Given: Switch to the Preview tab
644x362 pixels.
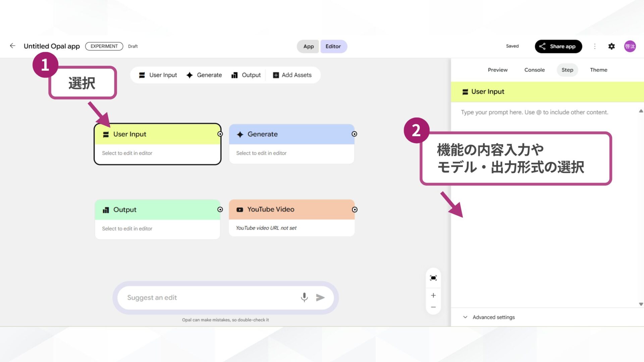Looking at the screenshot, I should (497, 70).
